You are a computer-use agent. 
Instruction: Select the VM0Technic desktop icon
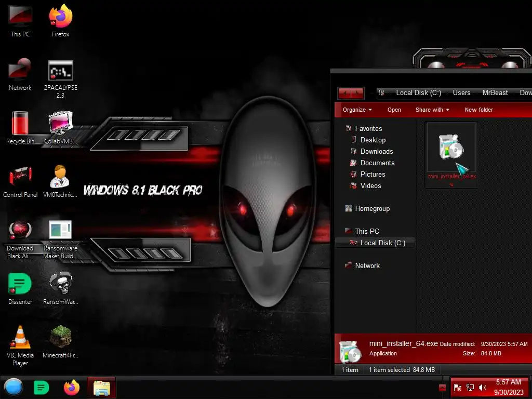coord(60,182)
